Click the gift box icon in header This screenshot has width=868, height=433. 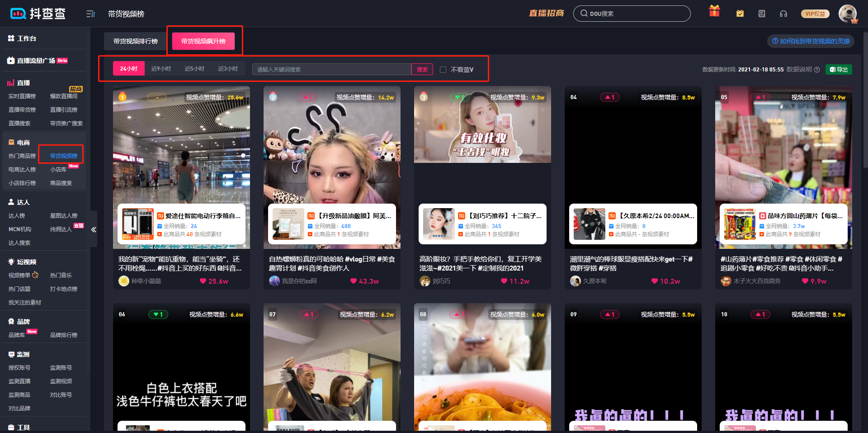[714, 12]
